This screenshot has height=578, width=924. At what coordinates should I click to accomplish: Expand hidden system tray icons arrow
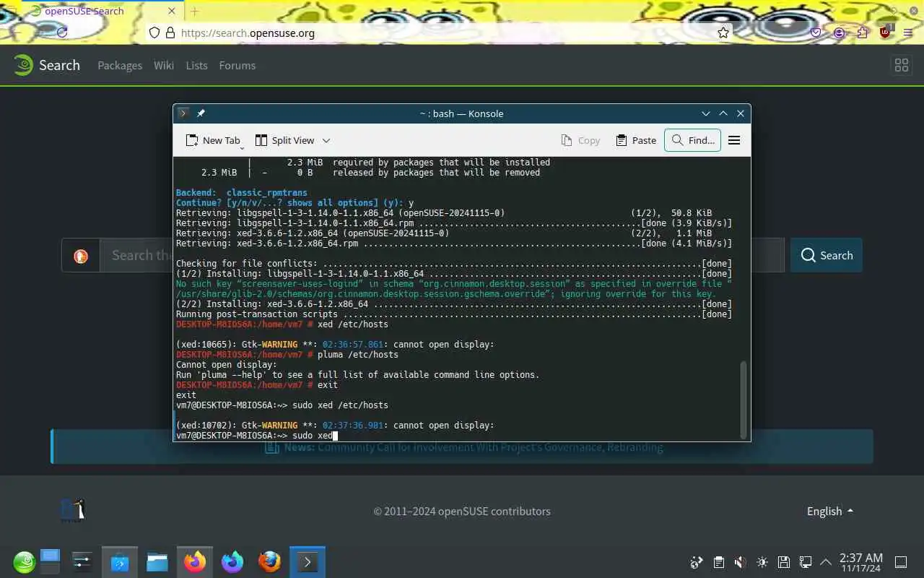pyautogui.click(x=825, y=562)
